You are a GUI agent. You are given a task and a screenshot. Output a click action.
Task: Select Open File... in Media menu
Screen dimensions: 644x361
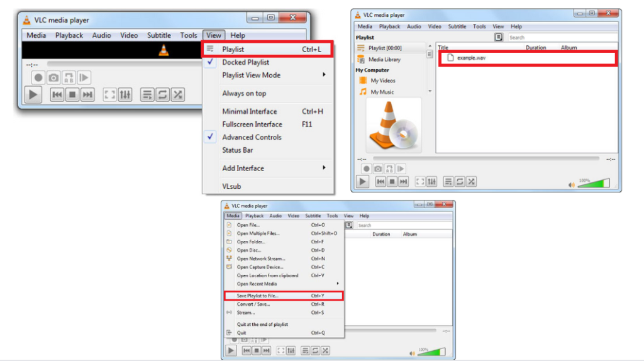pyautogui.click(x=284, y=225)
